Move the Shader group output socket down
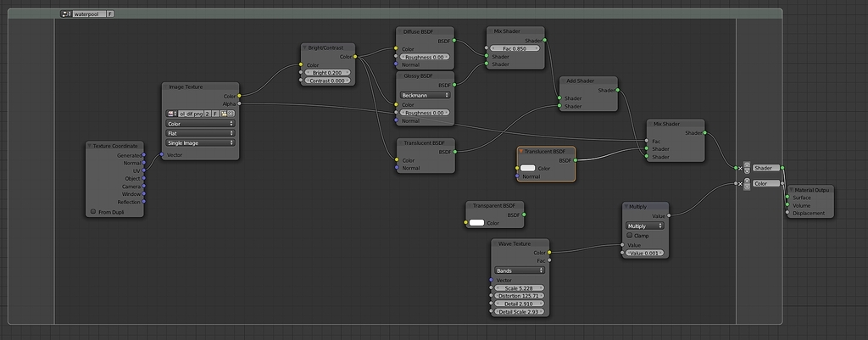Image resolution: width=868 pixels, height=340 pixels. [x=747, y=171]
